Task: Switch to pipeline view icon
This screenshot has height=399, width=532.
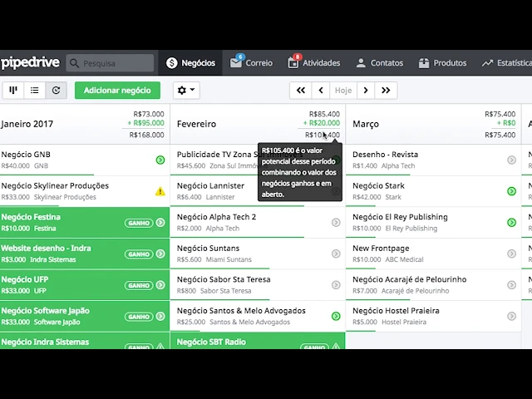Action: click(13, 91)
